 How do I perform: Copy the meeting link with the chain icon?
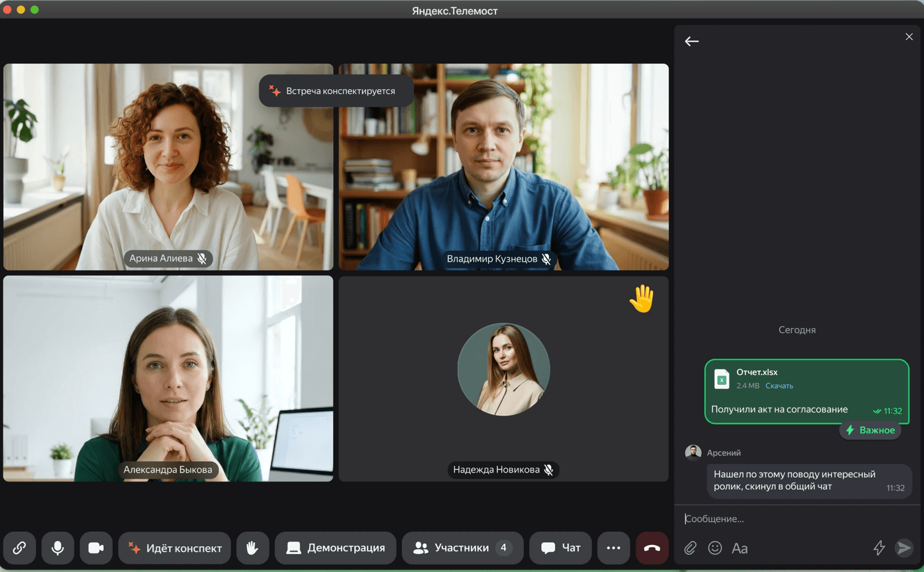tap(19, 547)
